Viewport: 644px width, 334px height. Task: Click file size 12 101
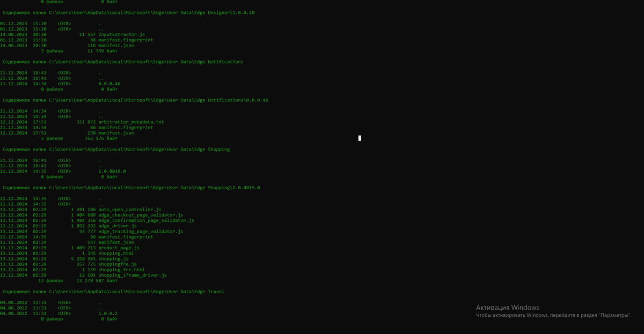pyautogui.click(x=87, y=275)
